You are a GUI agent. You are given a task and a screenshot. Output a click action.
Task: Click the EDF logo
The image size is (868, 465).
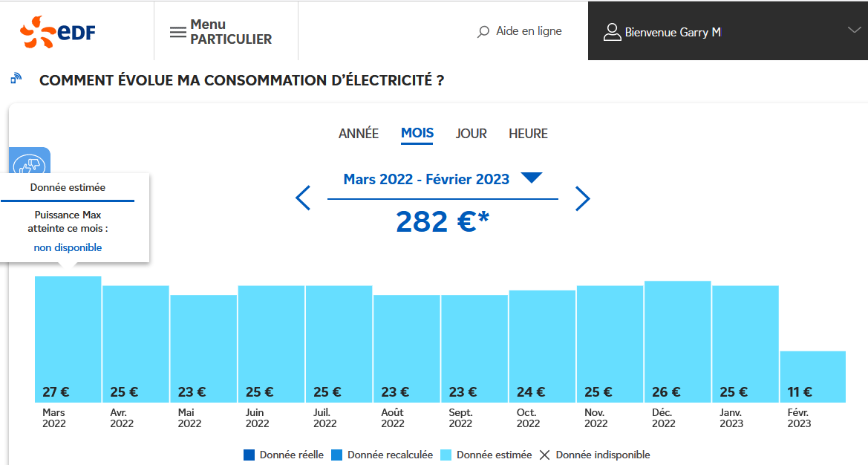(58, 31)
